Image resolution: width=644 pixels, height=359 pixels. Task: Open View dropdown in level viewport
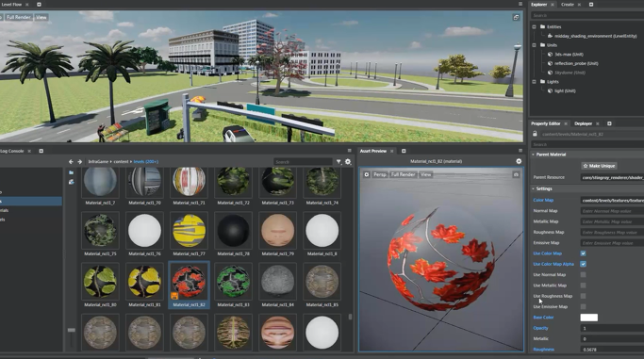(x=41, y=17)
